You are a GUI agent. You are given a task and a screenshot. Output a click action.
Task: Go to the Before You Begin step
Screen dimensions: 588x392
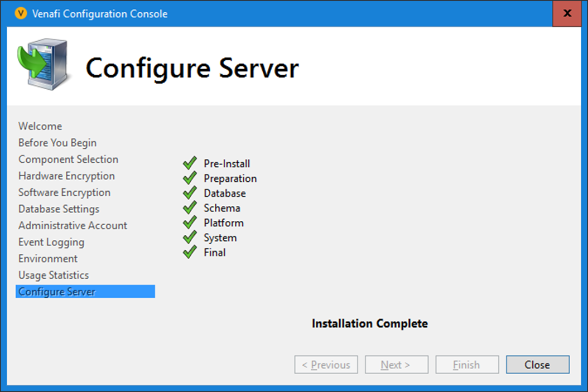(57, 143)
